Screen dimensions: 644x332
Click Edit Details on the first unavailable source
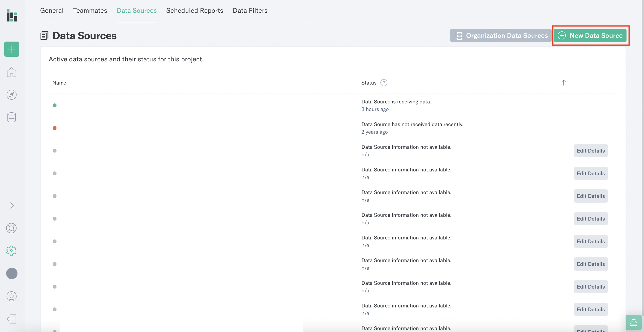pyautogui.click(x=591, y=151)
